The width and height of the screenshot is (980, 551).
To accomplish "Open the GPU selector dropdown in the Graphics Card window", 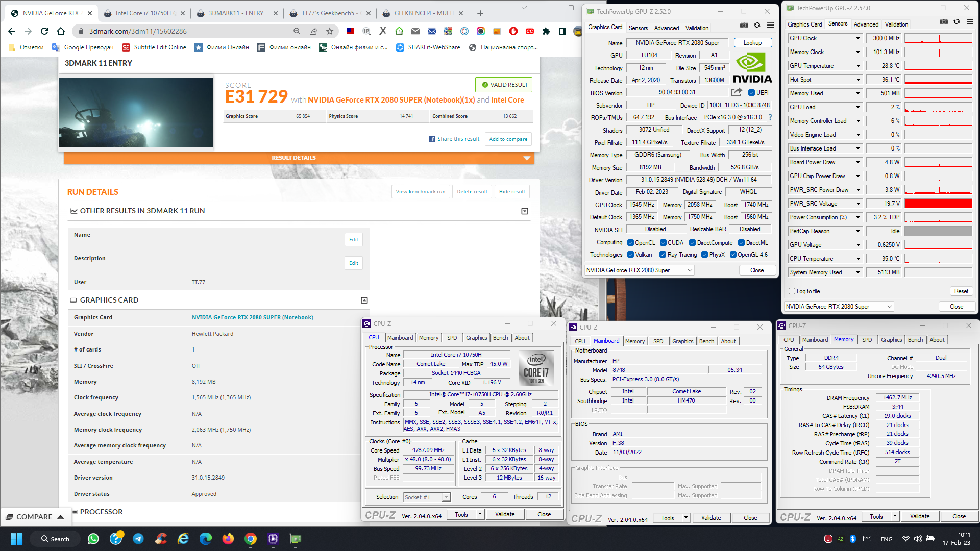I will tap(639, 270).
